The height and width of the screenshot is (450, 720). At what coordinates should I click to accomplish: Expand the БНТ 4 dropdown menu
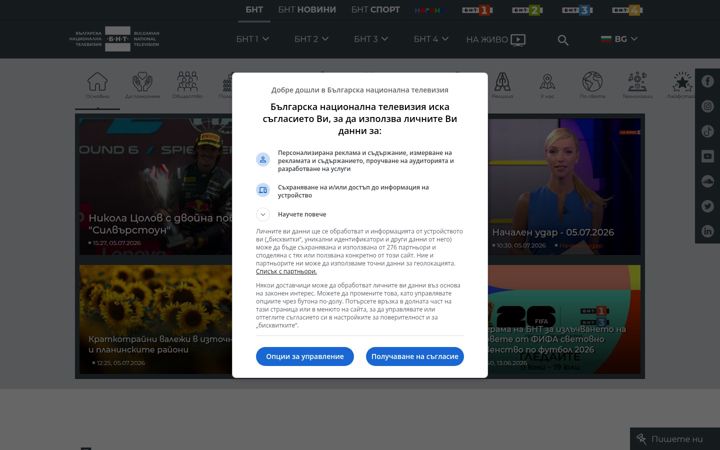(431, 39)
